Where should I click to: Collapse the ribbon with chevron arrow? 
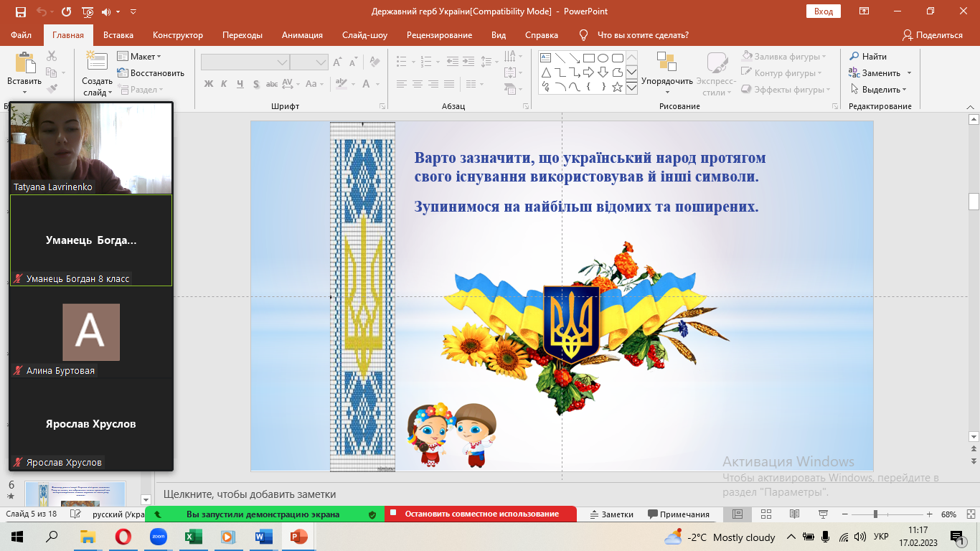click(x=970, y=106)
